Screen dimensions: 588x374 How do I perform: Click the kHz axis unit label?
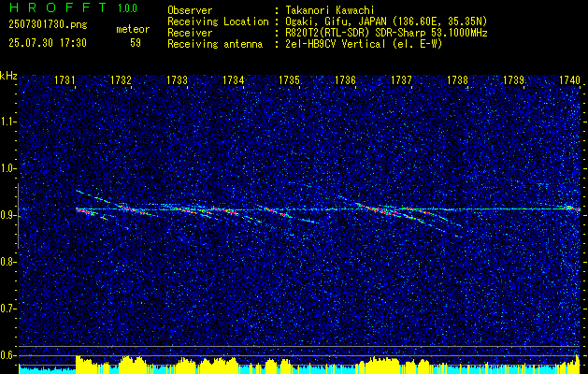[x=8, y=76]
